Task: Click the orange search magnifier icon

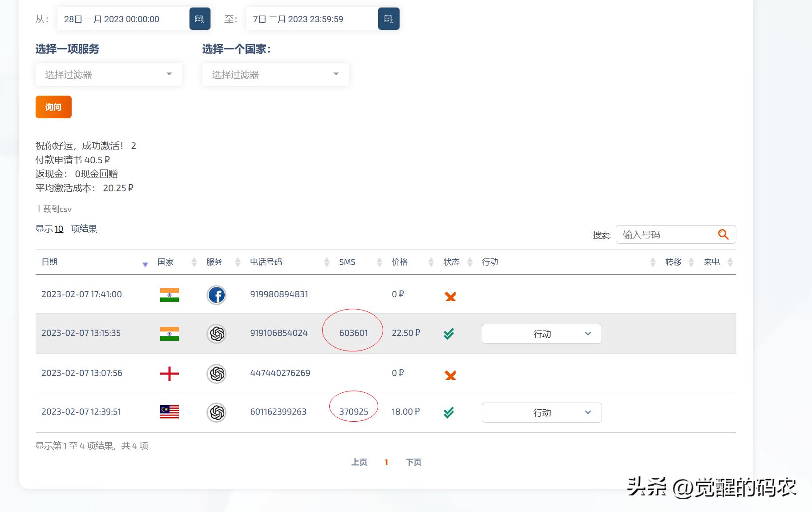Action: (723, 234)
